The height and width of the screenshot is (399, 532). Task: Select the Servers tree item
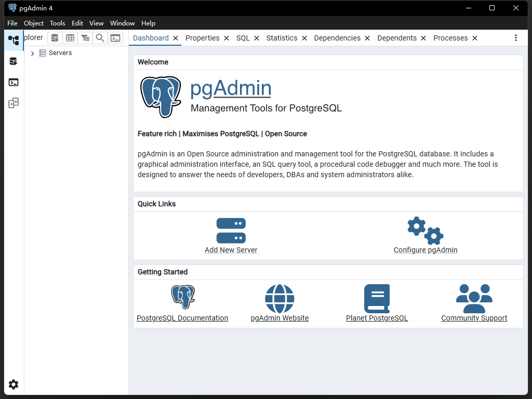coord(60,53)
